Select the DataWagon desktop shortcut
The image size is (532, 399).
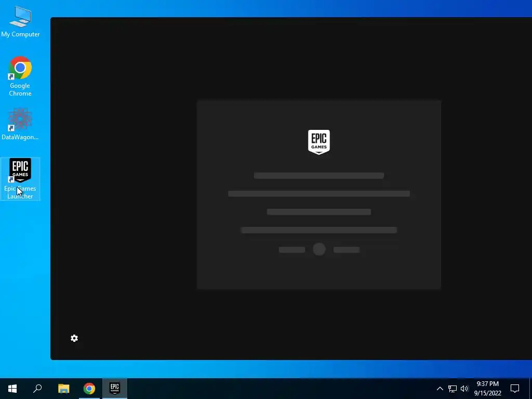[x=20, y=124]
